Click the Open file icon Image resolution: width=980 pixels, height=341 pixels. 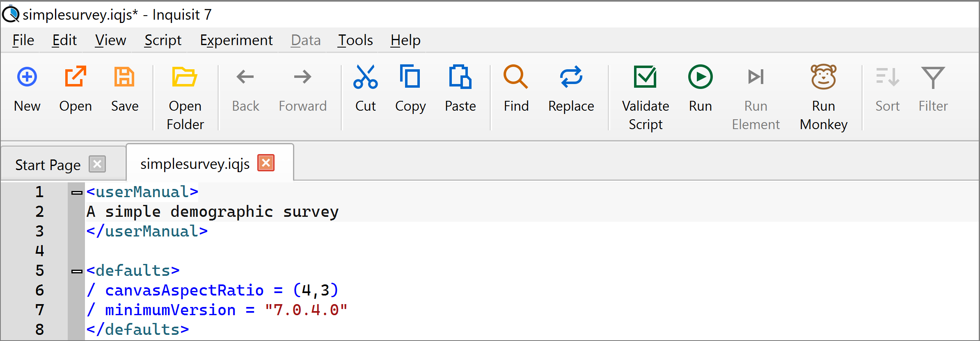click(x=76, y=77)
